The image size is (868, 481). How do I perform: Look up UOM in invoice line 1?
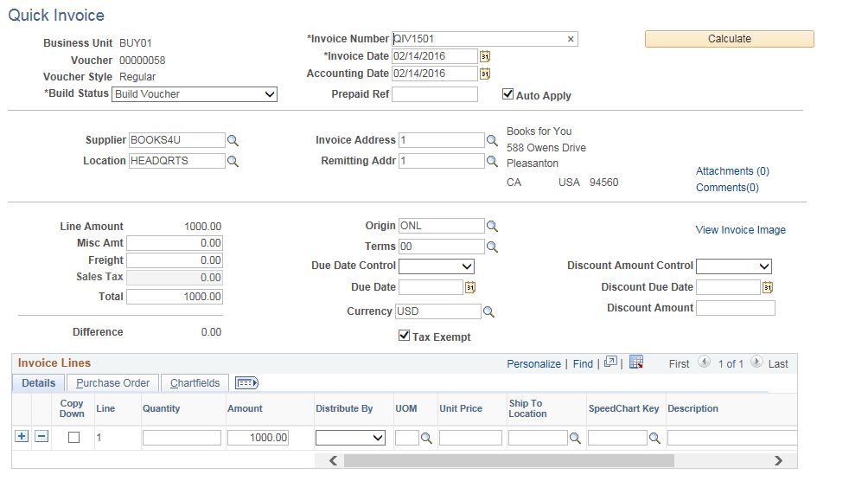coord(426,439)
